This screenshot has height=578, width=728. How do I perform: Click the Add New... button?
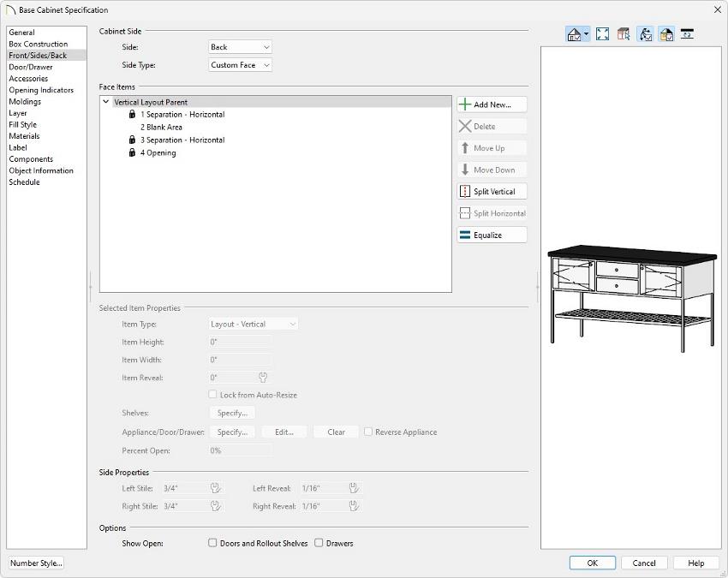pos(492,104)
